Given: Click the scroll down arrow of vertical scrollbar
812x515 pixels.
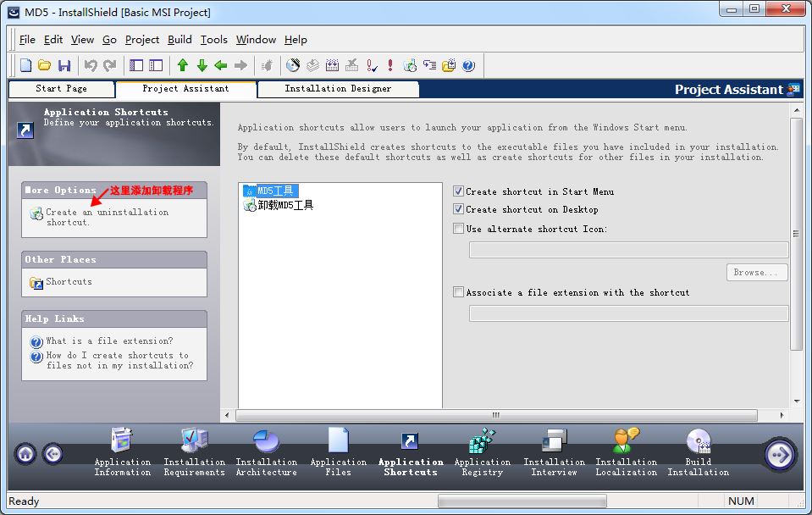Looking at the screenshot, I should click(x=797, y=401).
